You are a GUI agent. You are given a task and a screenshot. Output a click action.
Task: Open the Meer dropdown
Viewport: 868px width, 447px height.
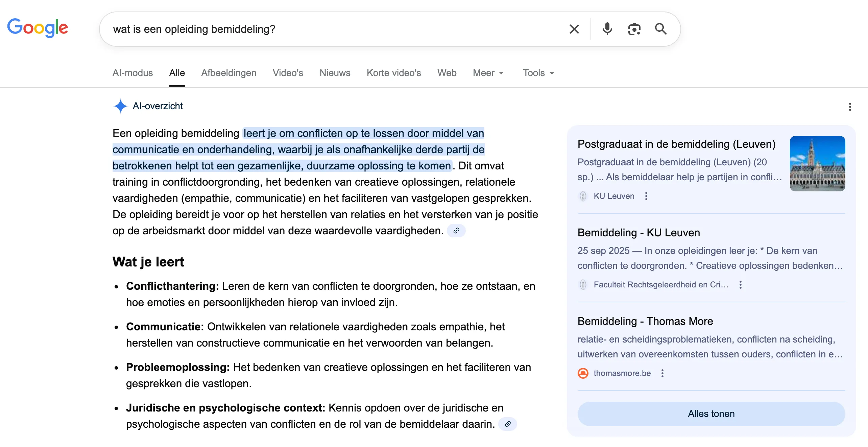(x=488, y=73)
